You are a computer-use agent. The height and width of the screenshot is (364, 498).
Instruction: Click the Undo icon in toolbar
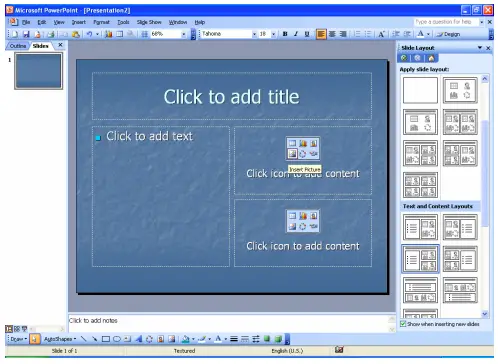point(89,34)
